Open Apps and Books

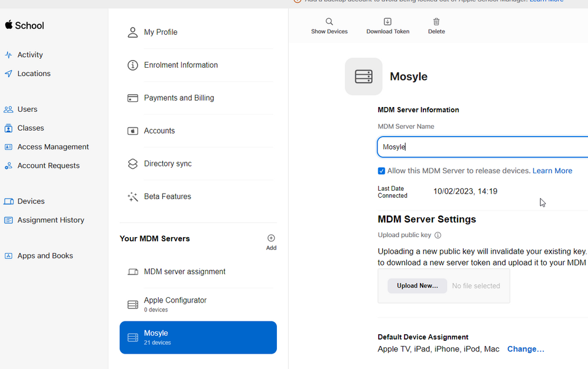point(45,255)
